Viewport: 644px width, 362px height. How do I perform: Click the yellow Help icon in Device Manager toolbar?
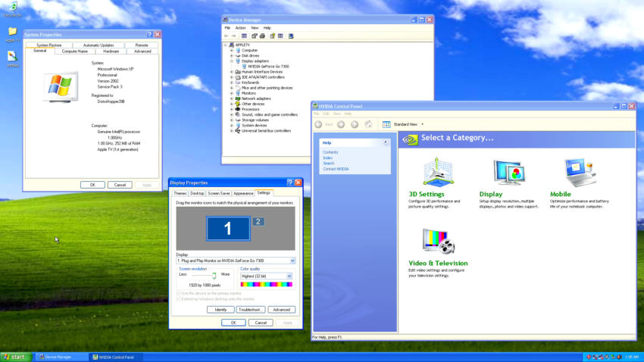[x=272, y=36]
